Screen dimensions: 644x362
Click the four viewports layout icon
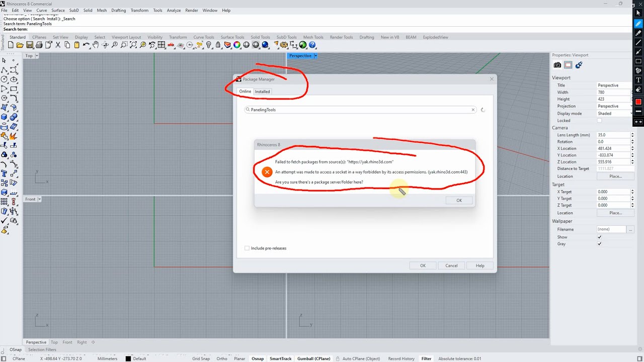162,45
